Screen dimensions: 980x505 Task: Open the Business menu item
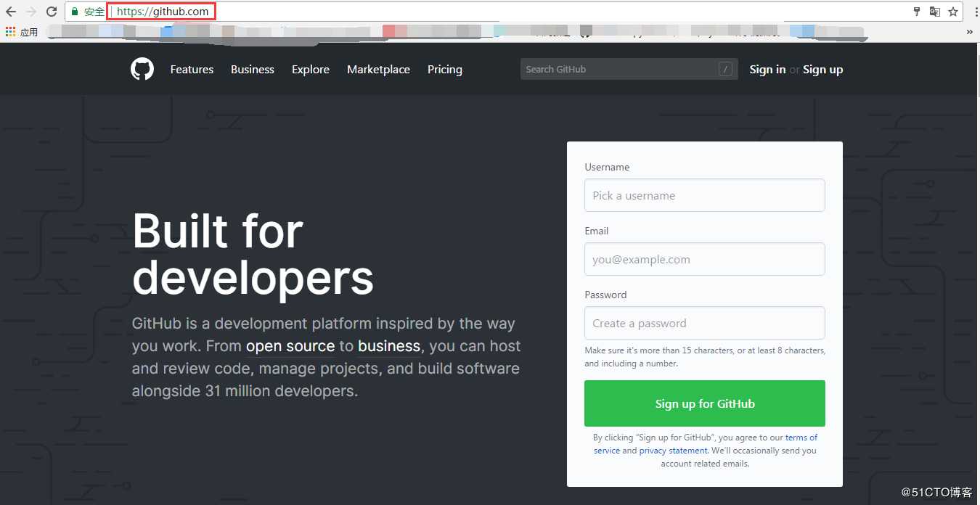[x=253, y=70]
